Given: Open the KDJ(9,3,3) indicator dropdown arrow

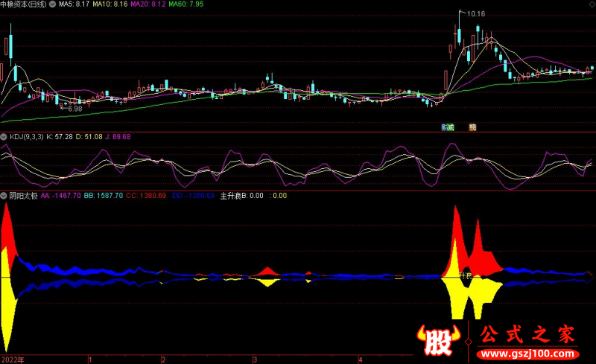Looking at the screenshot, I should click(4, 137).
